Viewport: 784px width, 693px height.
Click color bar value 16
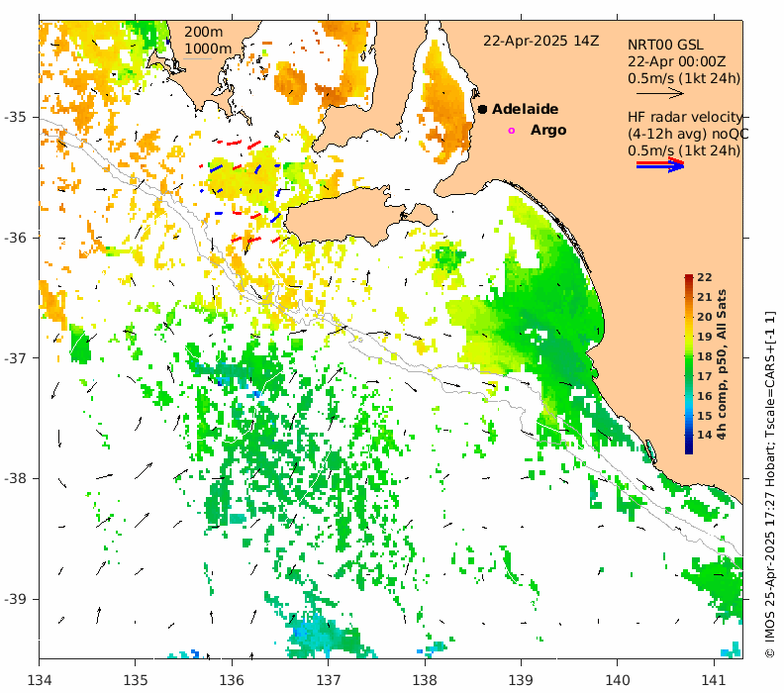(705, 396)
